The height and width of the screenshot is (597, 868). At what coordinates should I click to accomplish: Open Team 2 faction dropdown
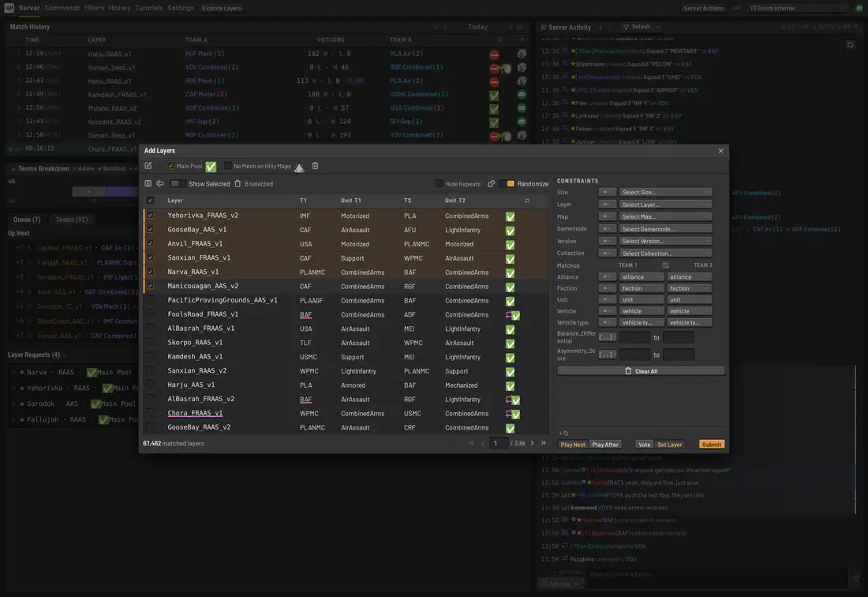point(689,288)
